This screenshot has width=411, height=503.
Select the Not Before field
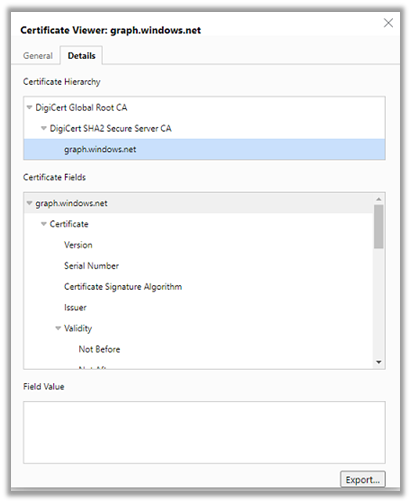click(x=99, y=349)
